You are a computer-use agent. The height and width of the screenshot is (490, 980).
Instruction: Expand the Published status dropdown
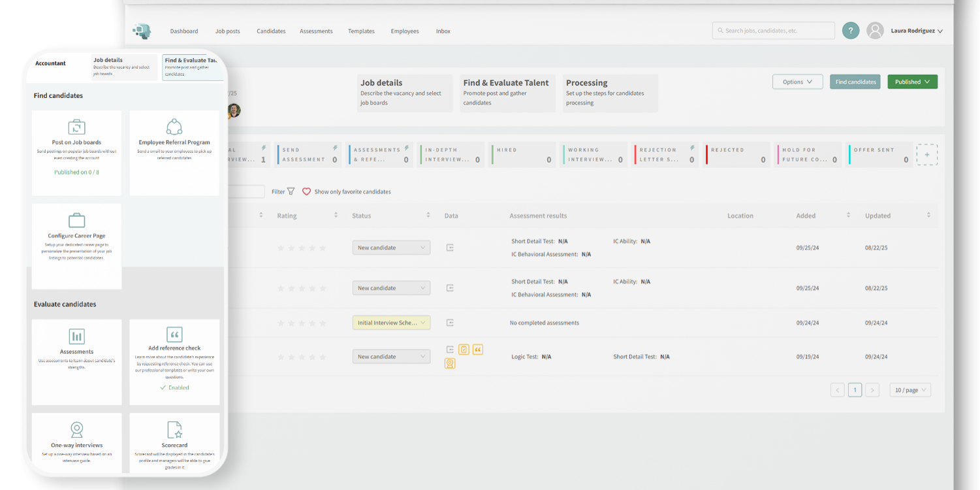coord(912,82)
